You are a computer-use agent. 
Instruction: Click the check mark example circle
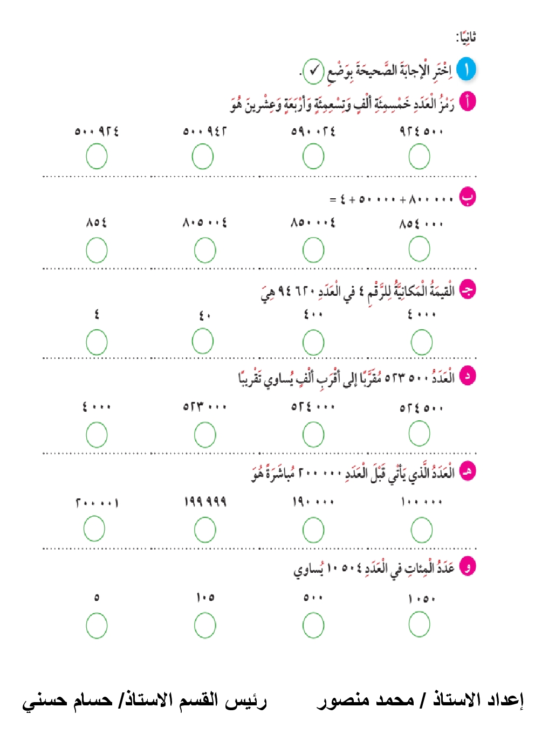[x=313, y=71]
